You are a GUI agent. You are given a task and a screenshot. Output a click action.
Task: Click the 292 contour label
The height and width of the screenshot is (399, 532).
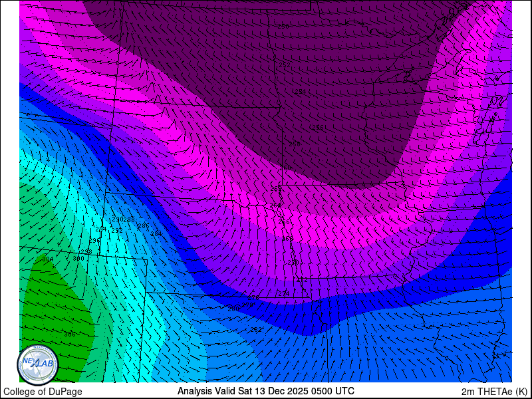click(117, 231)
